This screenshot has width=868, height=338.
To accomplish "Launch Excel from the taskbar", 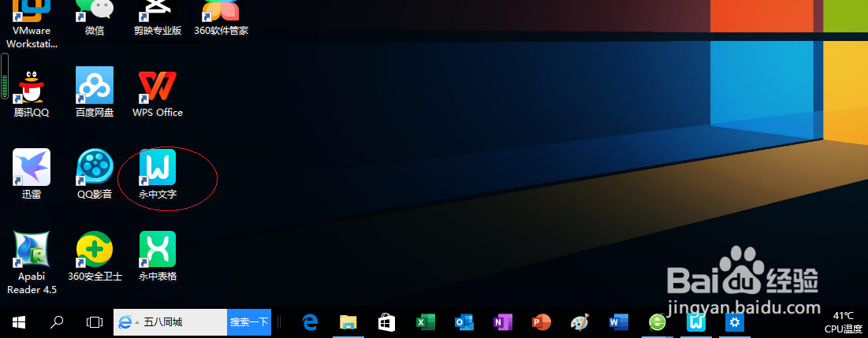I will click(426, 322).
